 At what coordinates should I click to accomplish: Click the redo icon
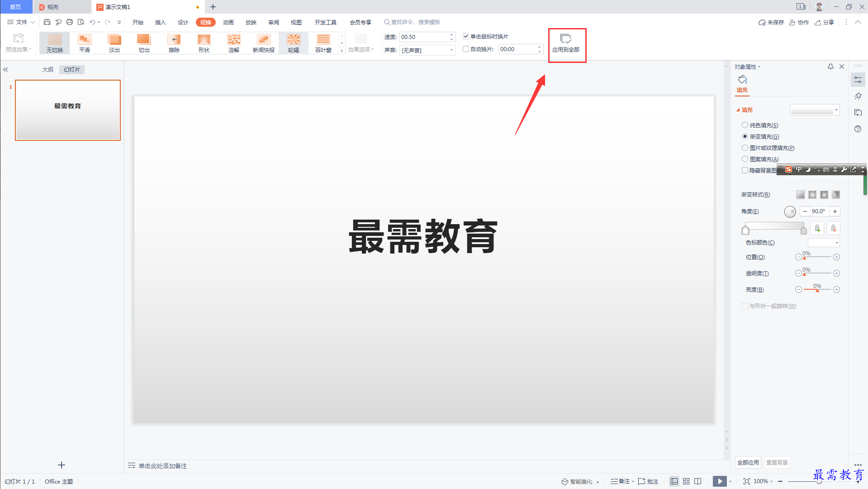click(108, 22)
